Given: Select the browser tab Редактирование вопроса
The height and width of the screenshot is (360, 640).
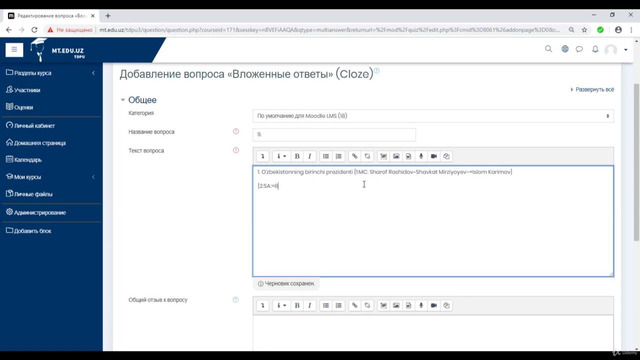Looking at the screenshot, I should pyautogui.click(x=51, y=16).
